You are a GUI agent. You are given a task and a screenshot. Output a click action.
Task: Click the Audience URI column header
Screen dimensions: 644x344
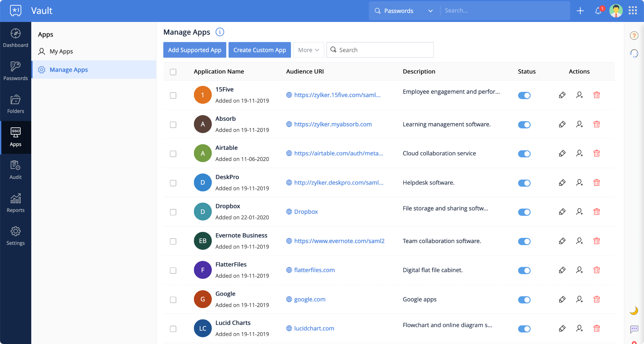click(305, 72)
